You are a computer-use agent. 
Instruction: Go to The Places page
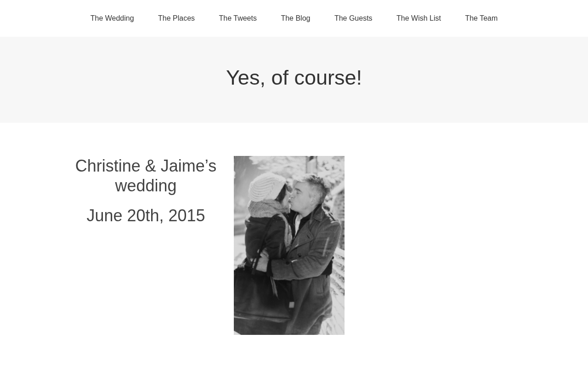pyautogui.click(x=176, y=18)
